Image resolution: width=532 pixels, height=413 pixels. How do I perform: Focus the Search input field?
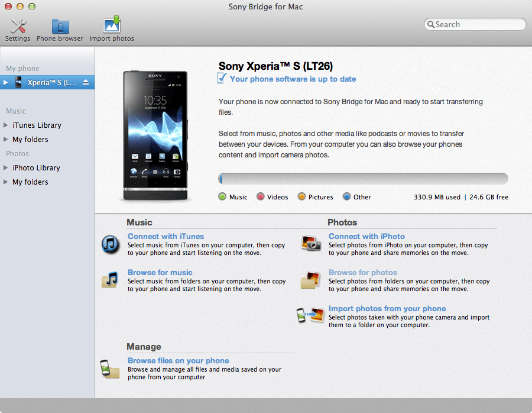click(475, 24)
